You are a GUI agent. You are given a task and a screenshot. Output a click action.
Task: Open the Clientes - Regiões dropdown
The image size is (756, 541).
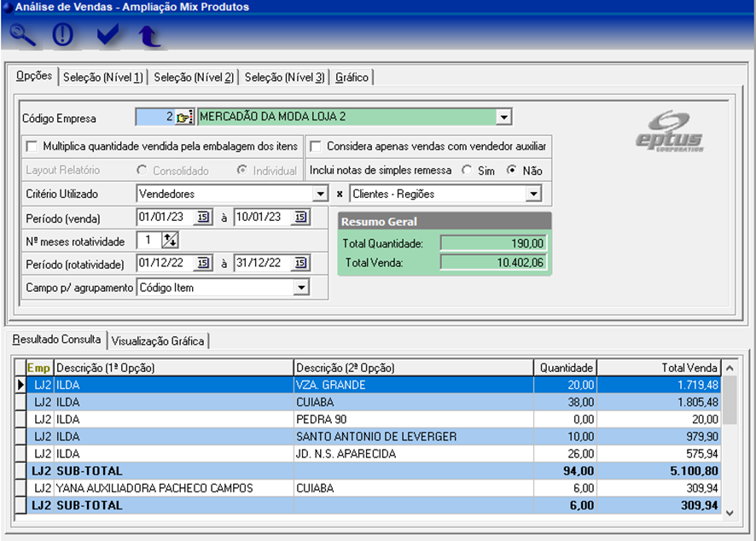533,195
